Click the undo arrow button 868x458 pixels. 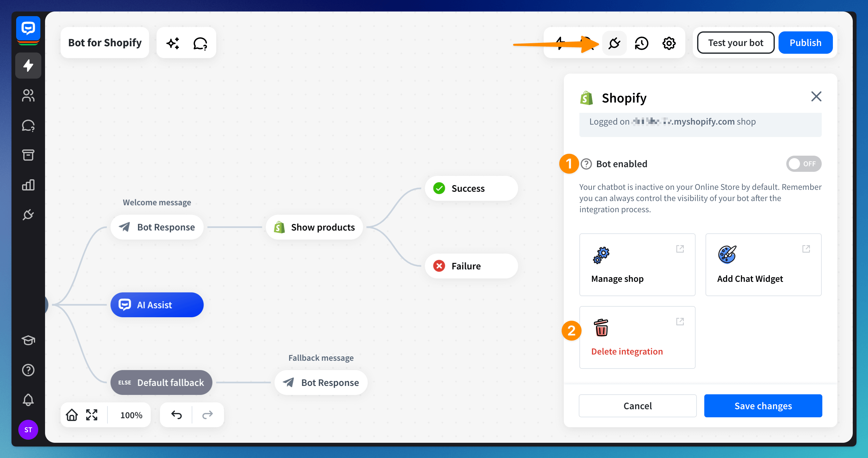176,414
